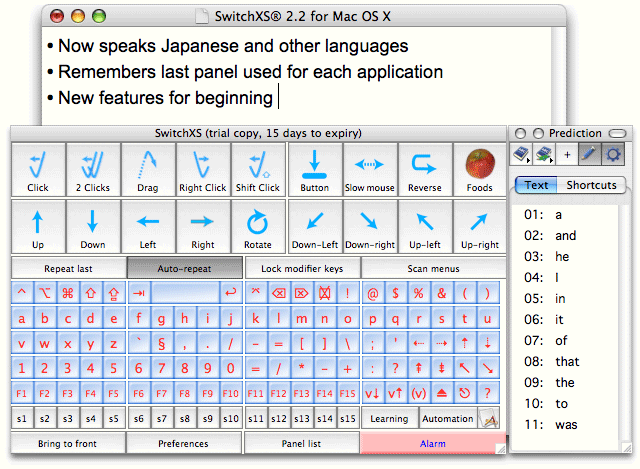
Task: Open the Foods panel apple icon
Action: pyautogui.click(x=480, y=169)
